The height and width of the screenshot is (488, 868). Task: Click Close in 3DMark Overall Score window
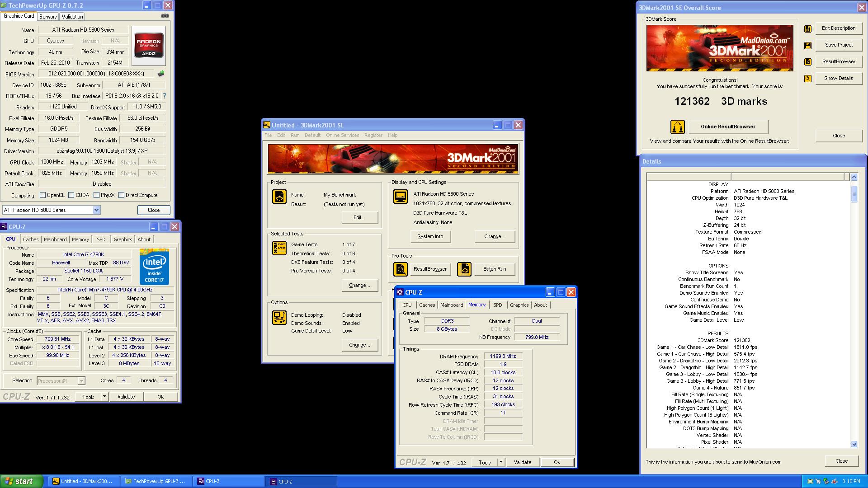coord(839,136)
